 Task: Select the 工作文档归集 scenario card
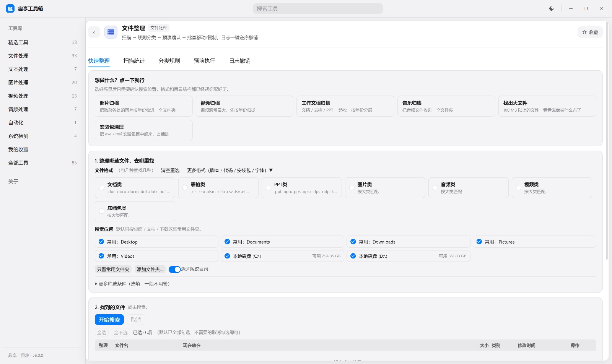tap(345, 106)
